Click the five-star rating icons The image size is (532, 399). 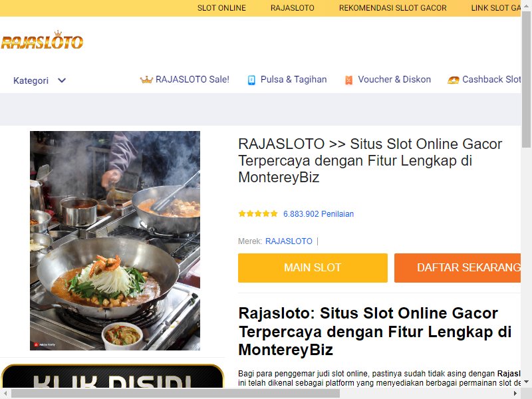point(258,213)
